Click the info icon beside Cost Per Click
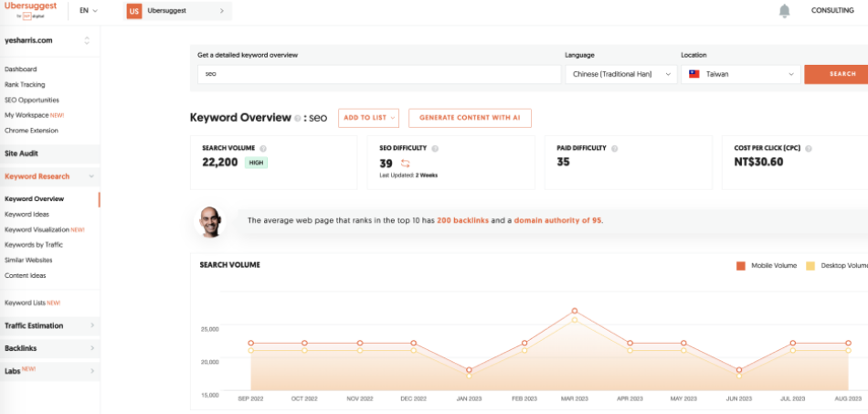Image resolution: width=868 pixels, height=414 pixels. pos(810,147)
